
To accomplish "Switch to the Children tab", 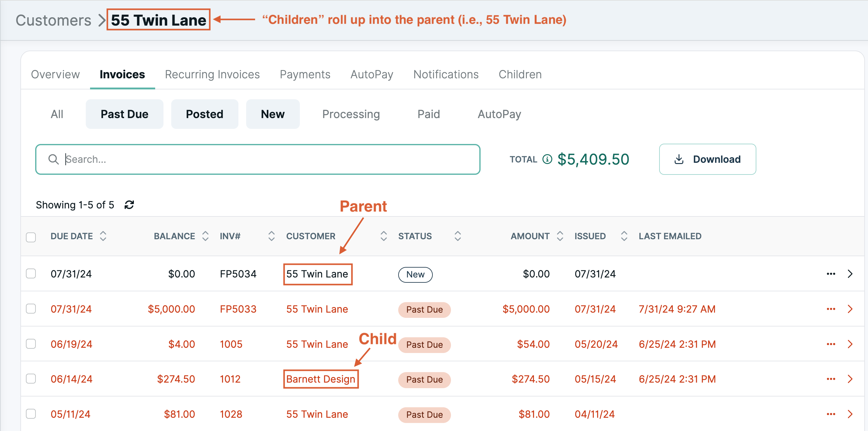I will [520, 74].
